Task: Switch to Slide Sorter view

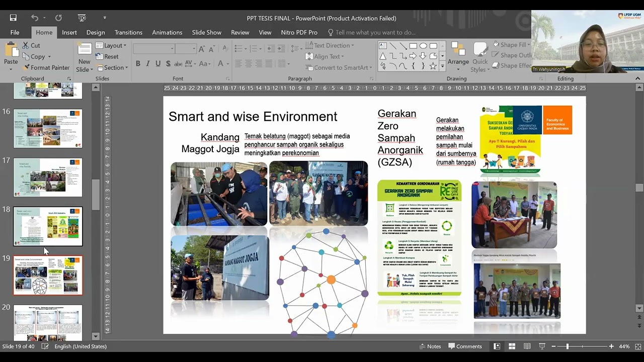Action: click(x=512, y=346)
